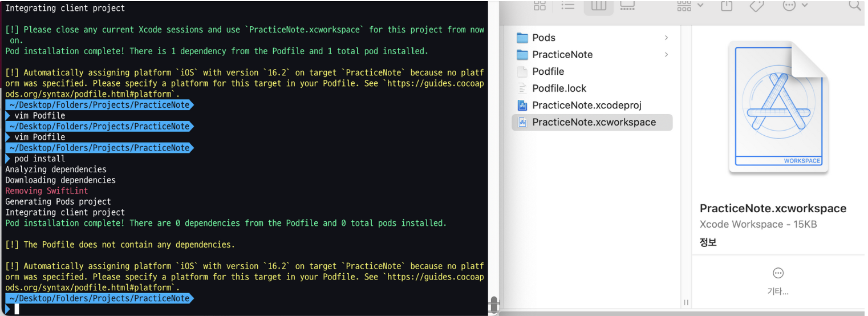Select Finder column view button
This screenshot has width=868, height=316.
598,5
